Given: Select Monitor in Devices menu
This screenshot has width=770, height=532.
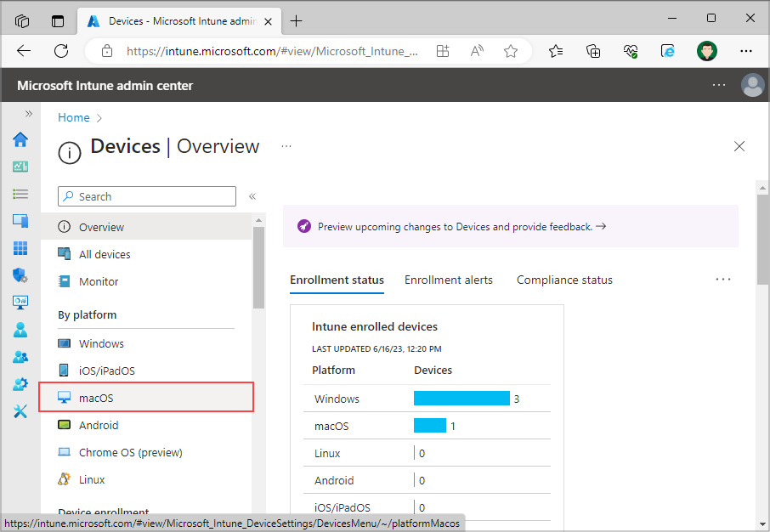Looking at the screenshot, I should [146, 281].
